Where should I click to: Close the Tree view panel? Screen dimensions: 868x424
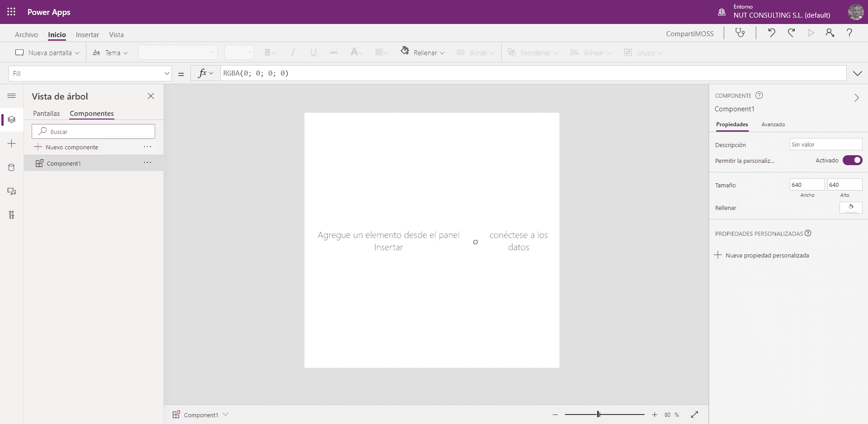(x=151, y=96)
